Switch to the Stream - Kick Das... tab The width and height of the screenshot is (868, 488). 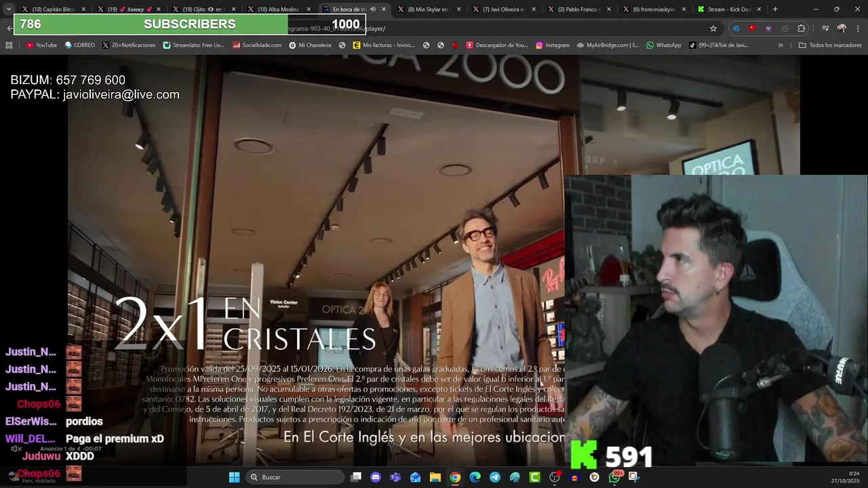pos(729,9)
